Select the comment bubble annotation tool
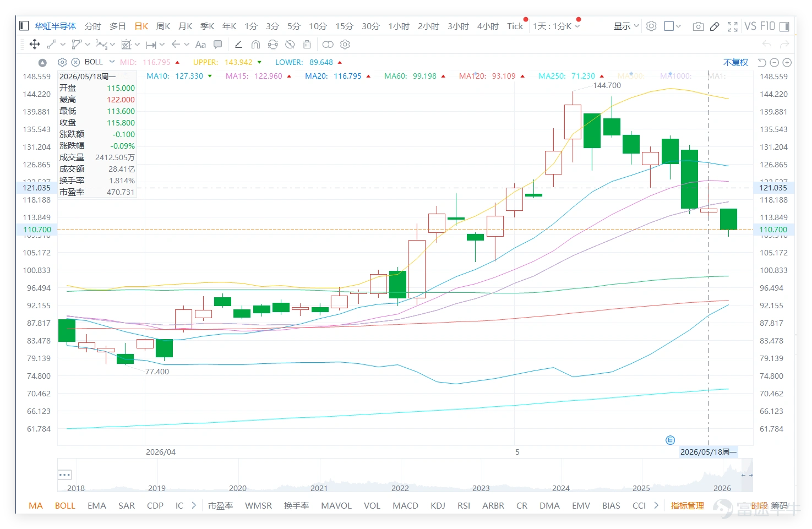The height and width of the screenshot is (529, 812). coord(218,44)
